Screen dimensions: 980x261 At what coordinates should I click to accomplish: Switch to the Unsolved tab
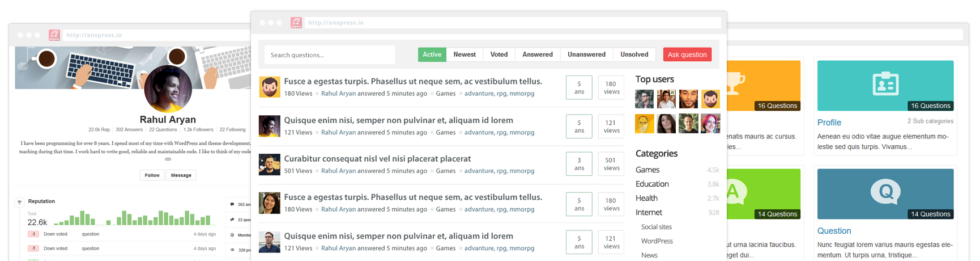click(x=634, y=54)
